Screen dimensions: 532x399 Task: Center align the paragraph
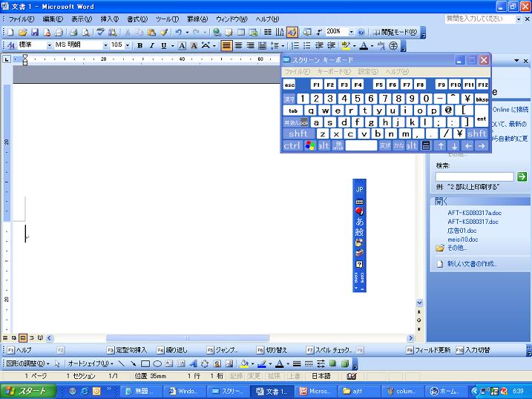pos(238,45)
